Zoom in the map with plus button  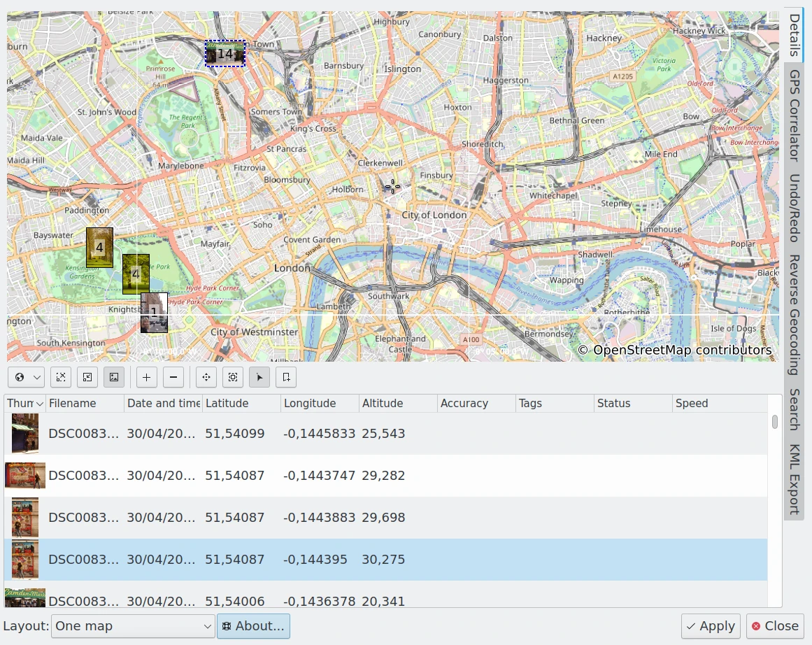[x=146, y=378]
